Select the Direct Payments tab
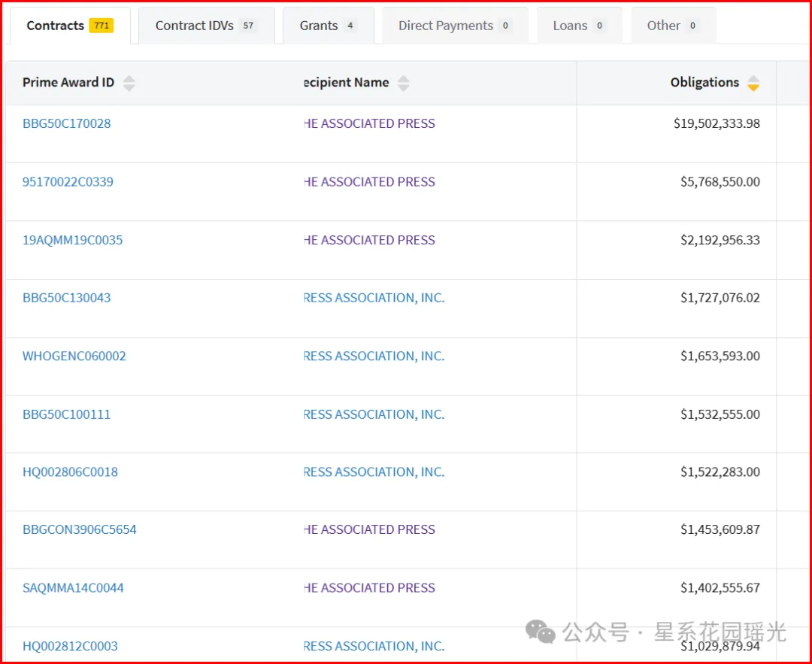 tap(455, 26)
